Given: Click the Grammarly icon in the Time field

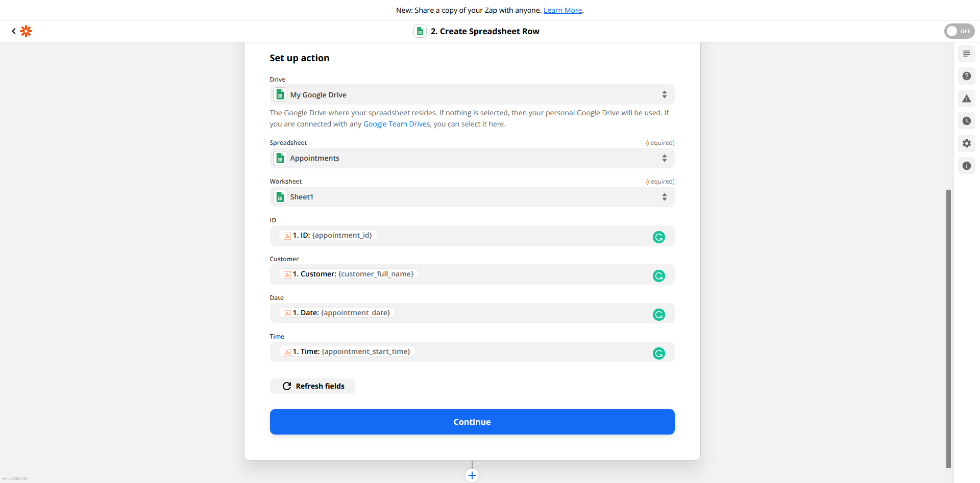Looking at the screenshot, I should (x=659, y=353).
